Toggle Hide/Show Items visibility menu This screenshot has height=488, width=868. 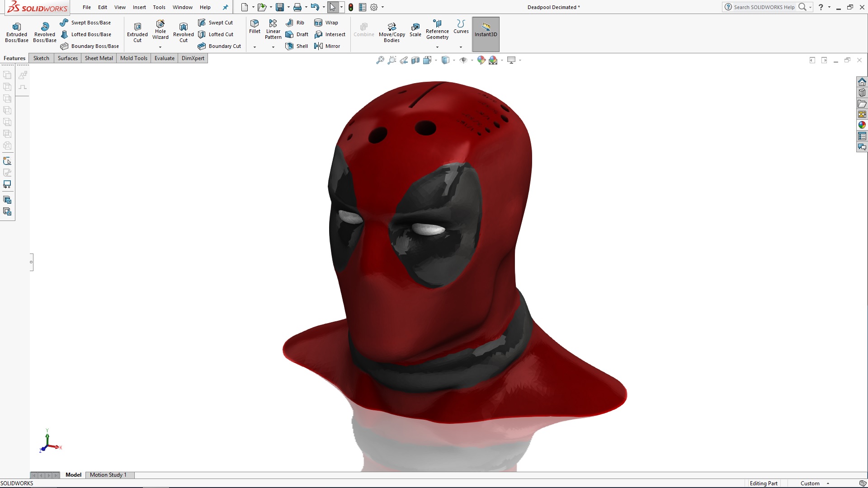click(x=463, y=60)
